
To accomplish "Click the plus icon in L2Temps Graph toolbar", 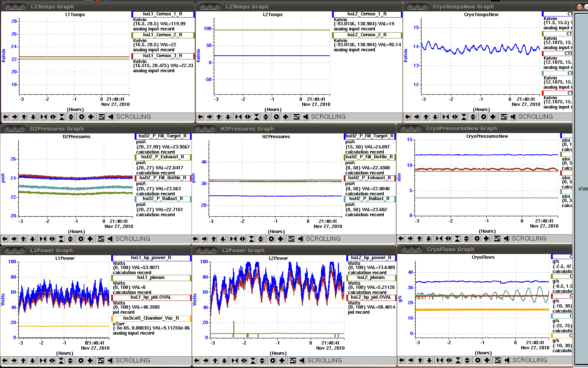I will pos(286,117).
